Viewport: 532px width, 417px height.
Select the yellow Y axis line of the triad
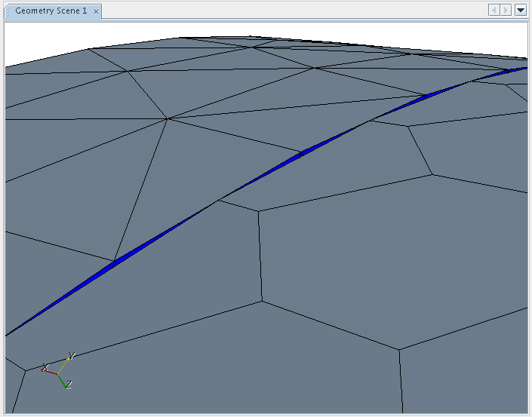click(63, 364)
